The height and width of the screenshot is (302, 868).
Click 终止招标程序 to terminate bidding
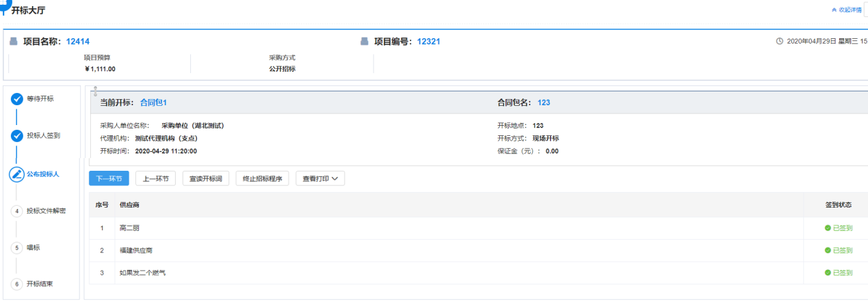263,178
